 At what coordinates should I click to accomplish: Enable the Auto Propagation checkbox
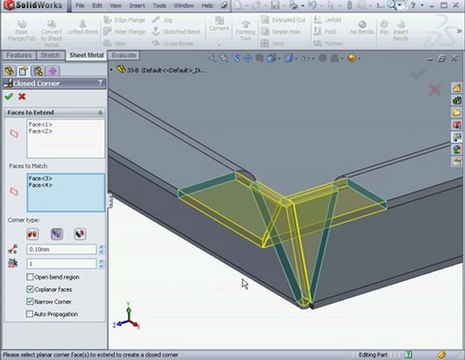coord(30,314)
